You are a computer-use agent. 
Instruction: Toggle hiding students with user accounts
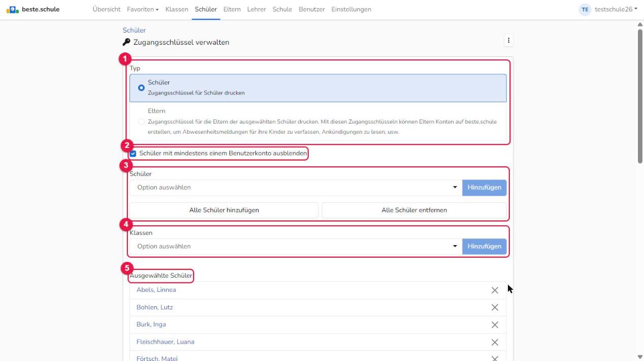(x=133, y=153)
